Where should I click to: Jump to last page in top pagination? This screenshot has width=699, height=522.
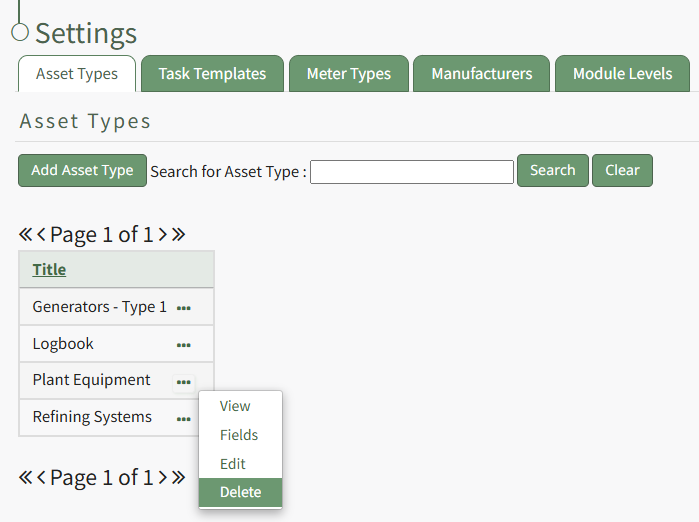[x=178, y=235]
